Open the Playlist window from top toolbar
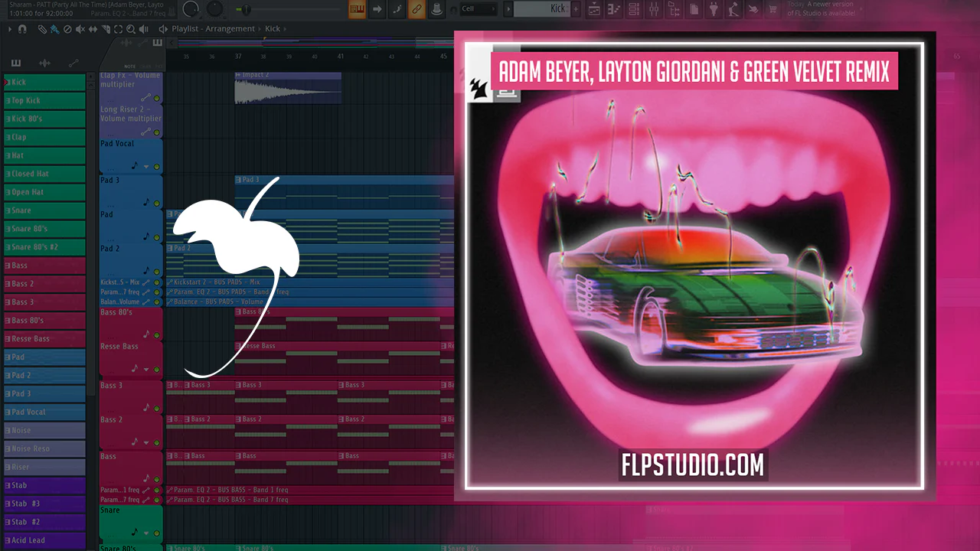980x551 pixels. coord(595,9)
